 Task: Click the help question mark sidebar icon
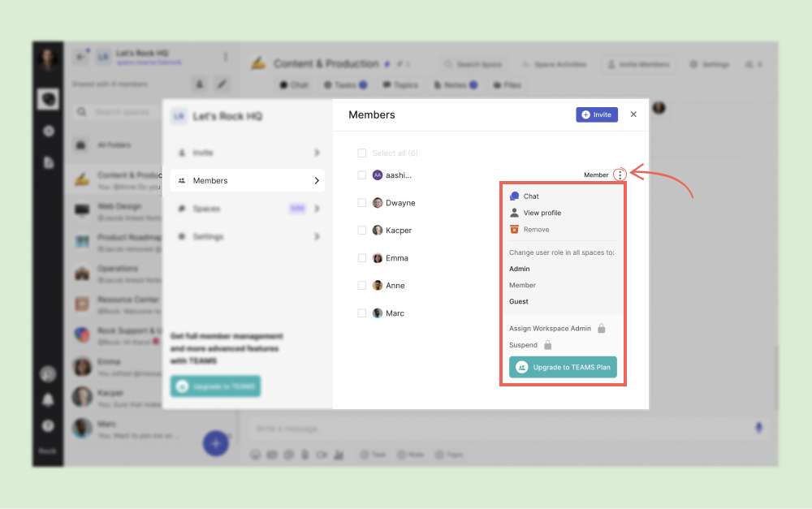click(x=48, y=425)
